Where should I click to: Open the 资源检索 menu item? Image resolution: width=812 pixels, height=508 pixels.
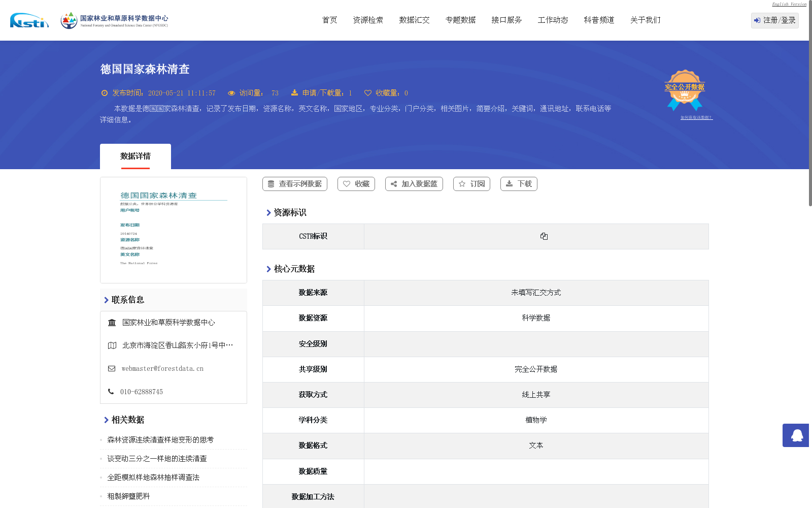[368, 20]
